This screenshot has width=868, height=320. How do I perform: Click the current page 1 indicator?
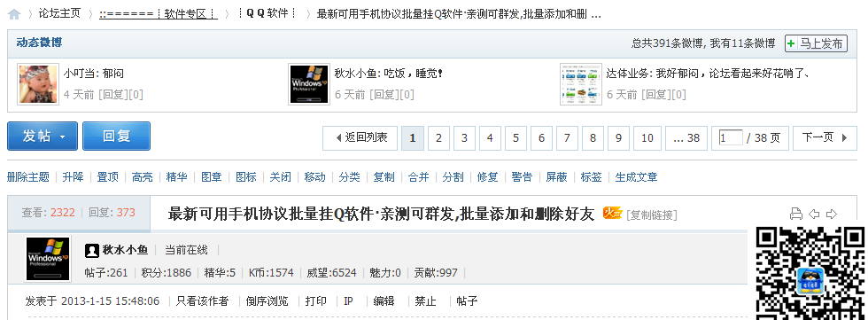pos(413,138)
